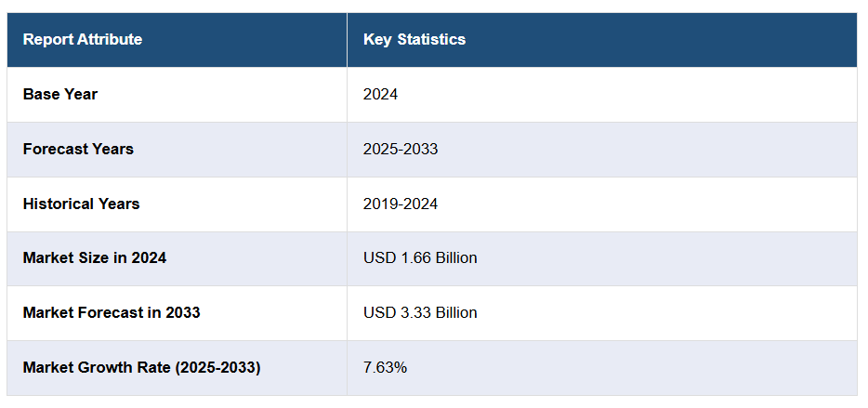Select the Forecast Years label cell
868x408 pixels.
click(x=78, y=149)
